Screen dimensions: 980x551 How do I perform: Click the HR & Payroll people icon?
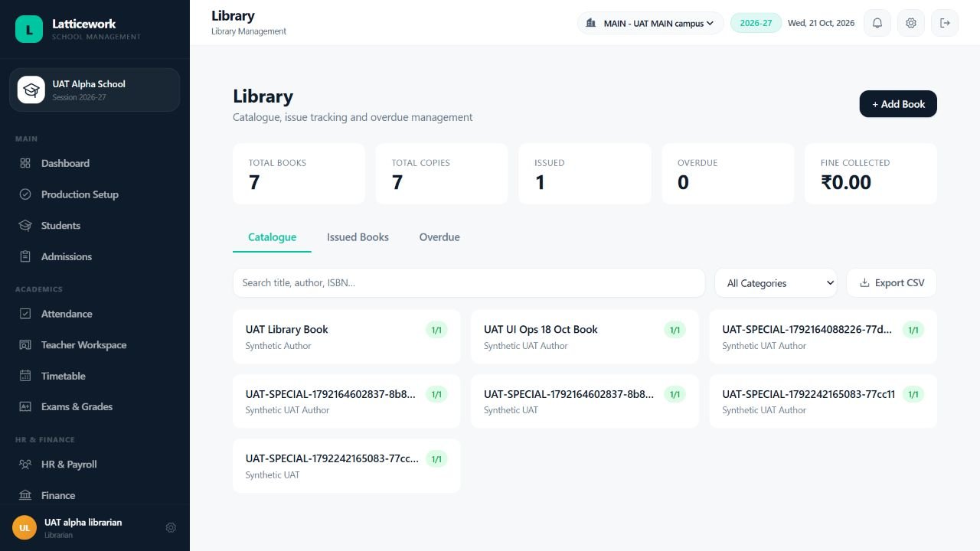pyautogui.click(x=25, y=465)
